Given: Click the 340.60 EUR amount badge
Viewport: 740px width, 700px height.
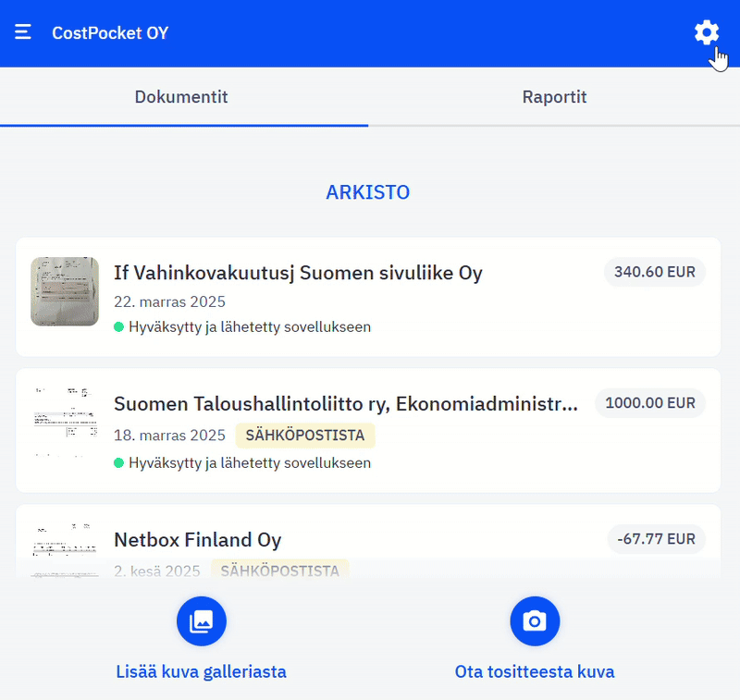Looking at the screenshot, I should (x=654, y=273).
